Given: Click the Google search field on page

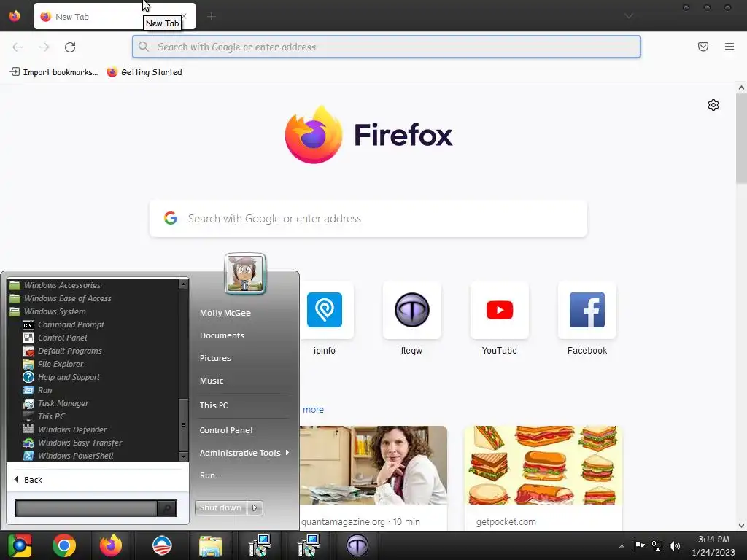Looking at the screenshot, I should 368,219.
